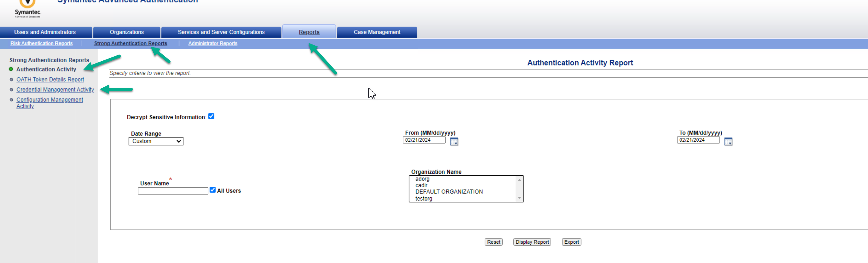The width and height of the screenshot is (868, 263).
Task: Uncheck the All Users checkbox
Action: click(x=213, y=190)
